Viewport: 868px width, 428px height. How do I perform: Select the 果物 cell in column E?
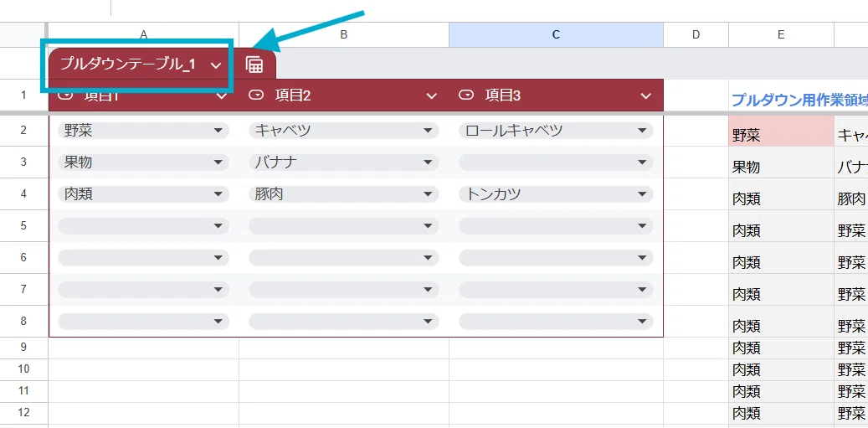pyautogui.click(x=781, y=162)
